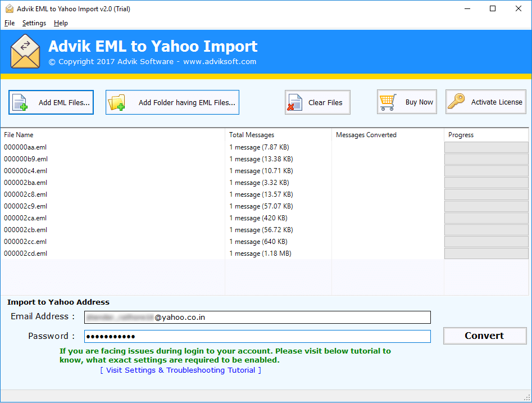Click the Add EML Files document icon
The width and height of the screenshot is (532, 403).
(20, 102)
